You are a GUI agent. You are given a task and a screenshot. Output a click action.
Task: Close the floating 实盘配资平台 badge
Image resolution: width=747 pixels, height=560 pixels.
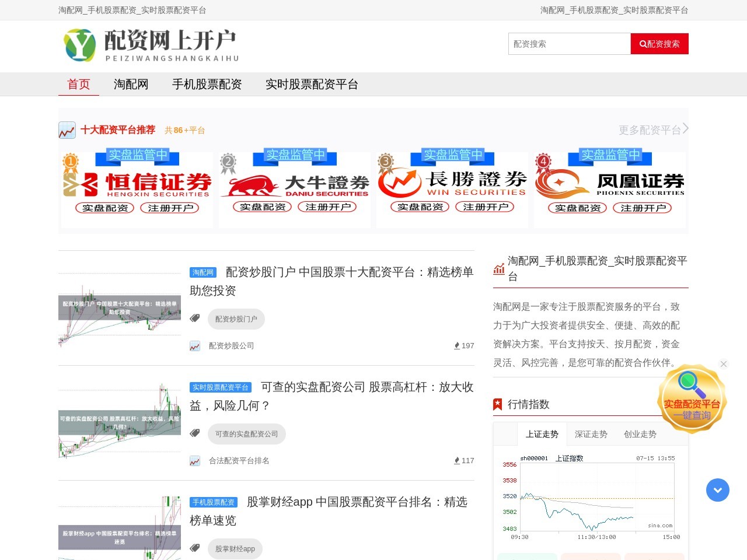pos(723,364)
